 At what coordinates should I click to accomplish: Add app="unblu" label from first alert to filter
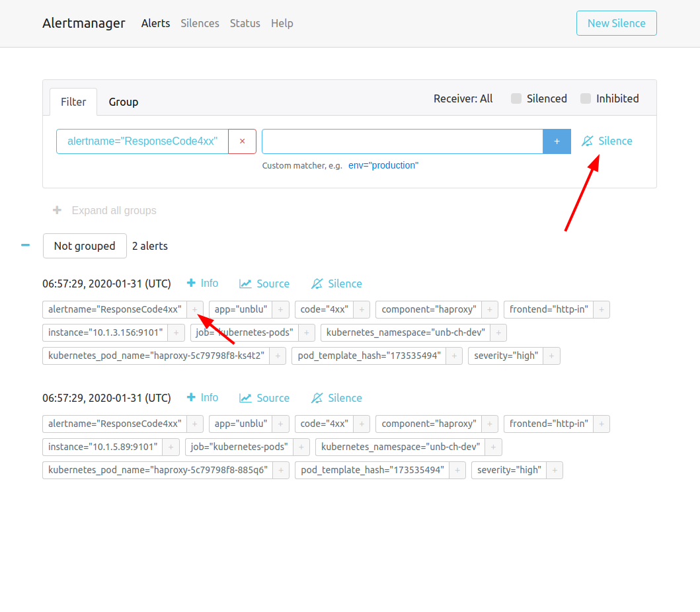(x=280, y=309)
